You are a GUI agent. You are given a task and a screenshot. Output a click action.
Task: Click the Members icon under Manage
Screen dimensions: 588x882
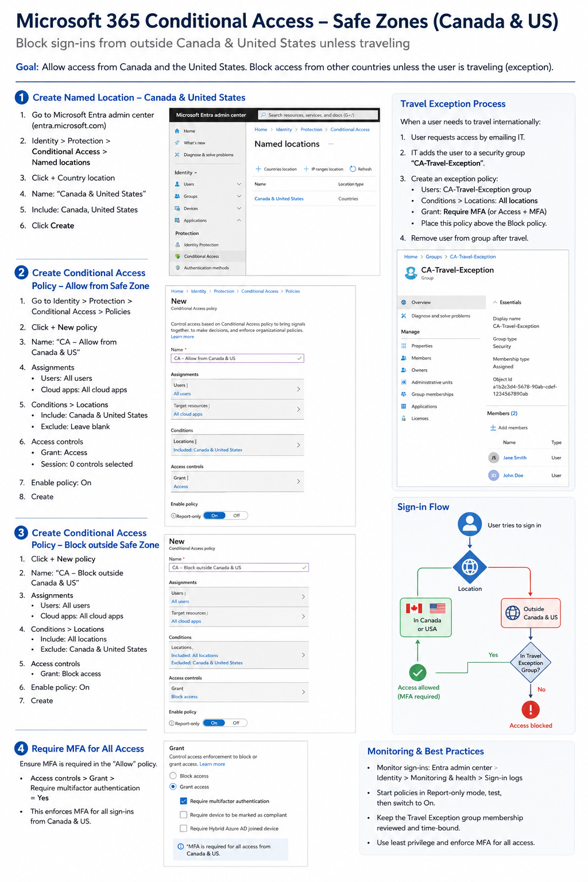[x=404, y=358]
